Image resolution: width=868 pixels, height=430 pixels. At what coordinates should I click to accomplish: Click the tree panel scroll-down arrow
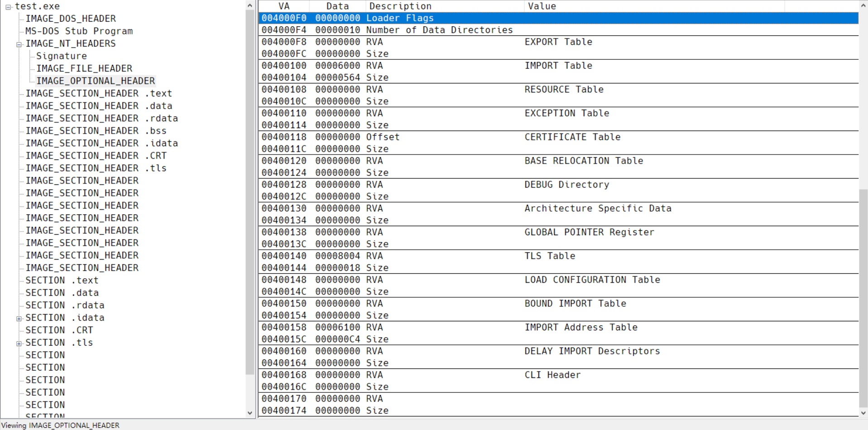pos(250,413)
